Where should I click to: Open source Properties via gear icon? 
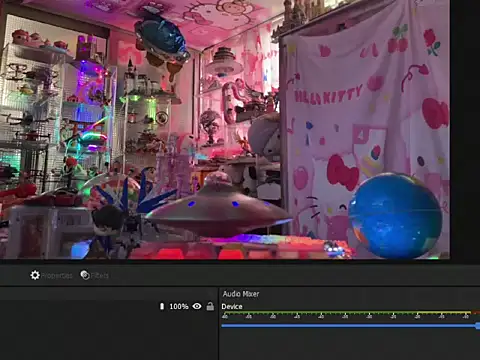point(35,275)
